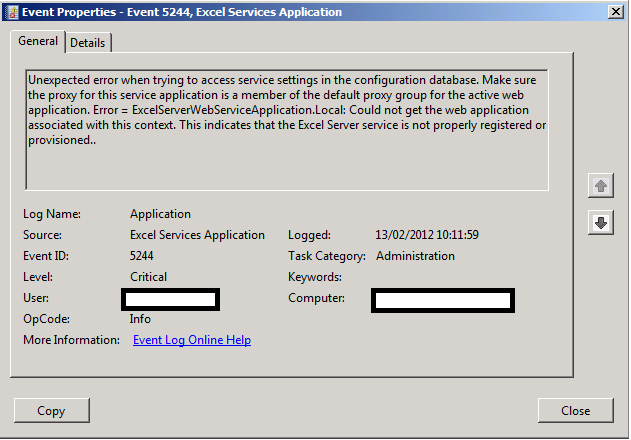Open the Event Log Online Help link
Image resolution: width=631 pixels, height=440 pixels.
point(191,340)
